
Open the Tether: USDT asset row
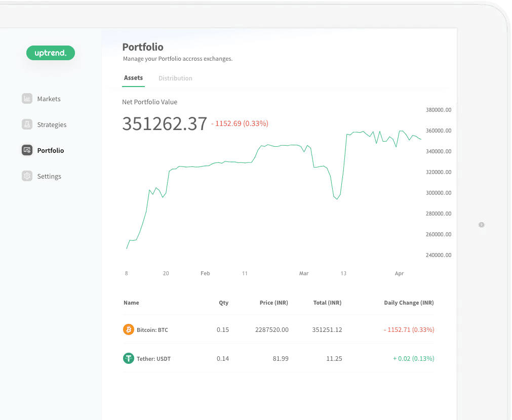tap(153, 359)
